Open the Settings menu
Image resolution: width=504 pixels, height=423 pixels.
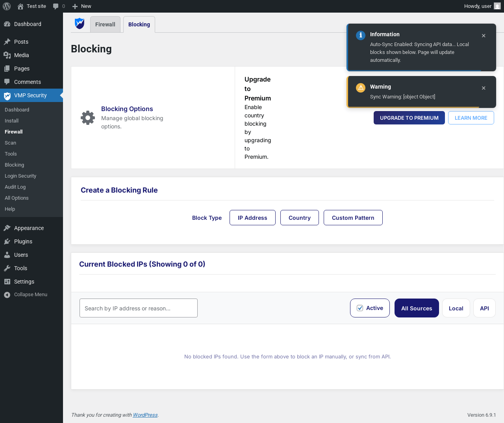click(31, 282)
